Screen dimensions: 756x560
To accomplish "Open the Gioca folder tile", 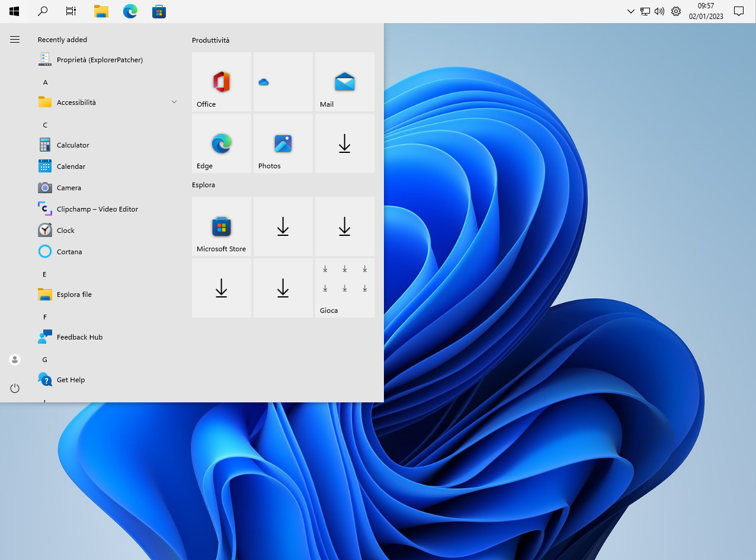I will point(345,288).
